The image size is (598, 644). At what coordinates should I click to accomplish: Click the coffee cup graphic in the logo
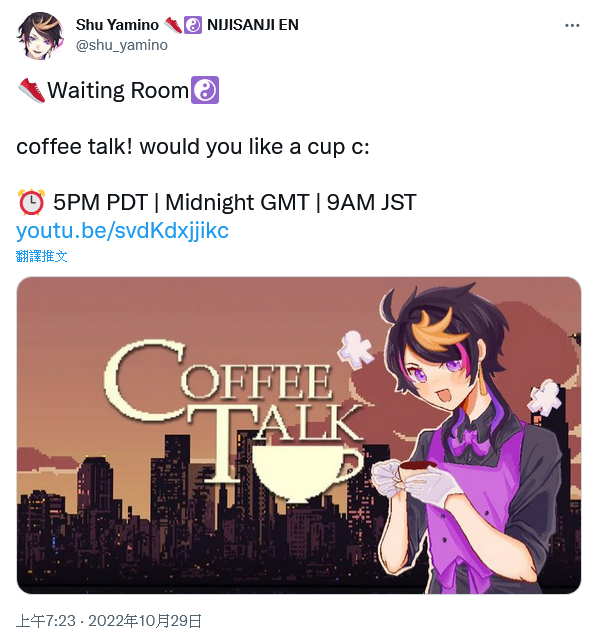click(308, 472)
